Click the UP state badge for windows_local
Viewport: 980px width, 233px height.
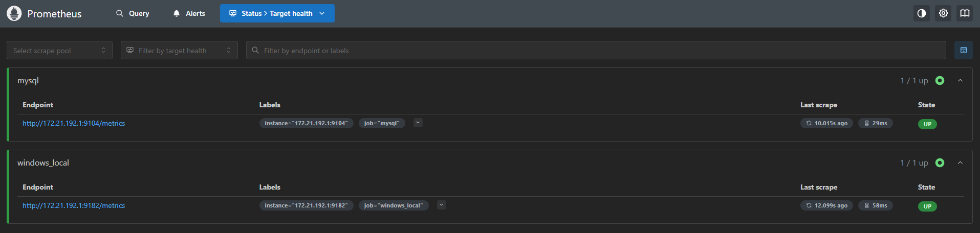coord(927,206)
